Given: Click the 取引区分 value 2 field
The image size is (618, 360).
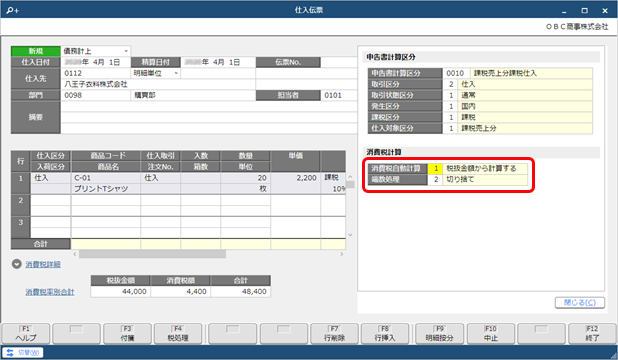Looking at the screenshot, I should pyautogui.click(x=450, y=84).
